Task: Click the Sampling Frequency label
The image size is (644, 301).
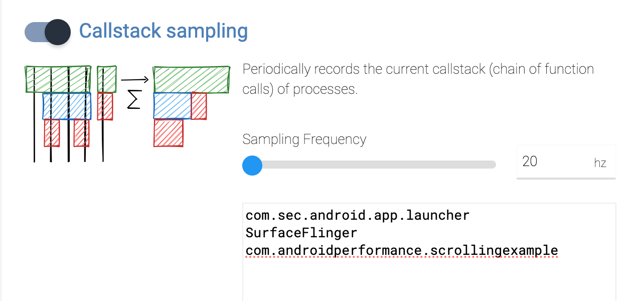Action: point(304,139)
